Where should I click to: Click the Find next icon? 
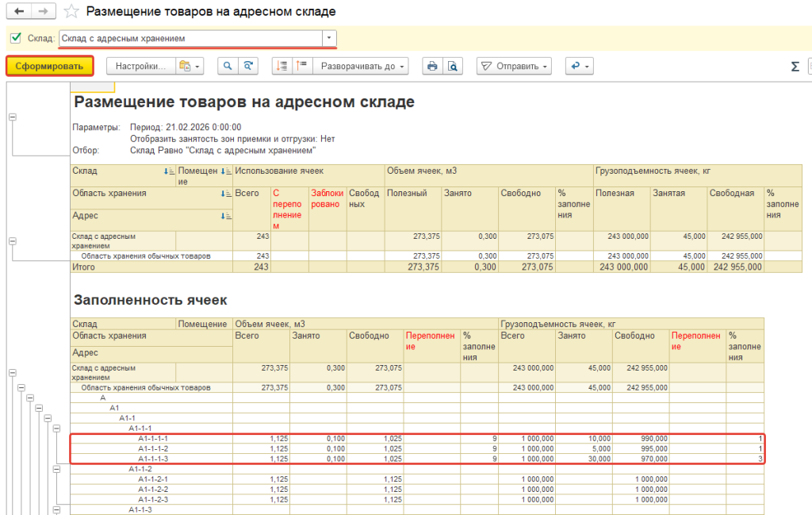coord(249,67)
